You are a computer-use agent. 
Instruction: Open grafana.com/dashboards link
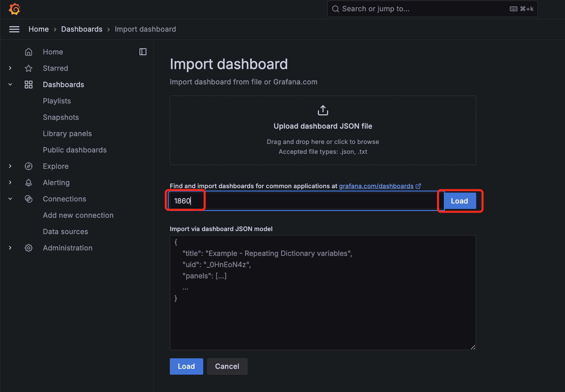coord(376,186)
